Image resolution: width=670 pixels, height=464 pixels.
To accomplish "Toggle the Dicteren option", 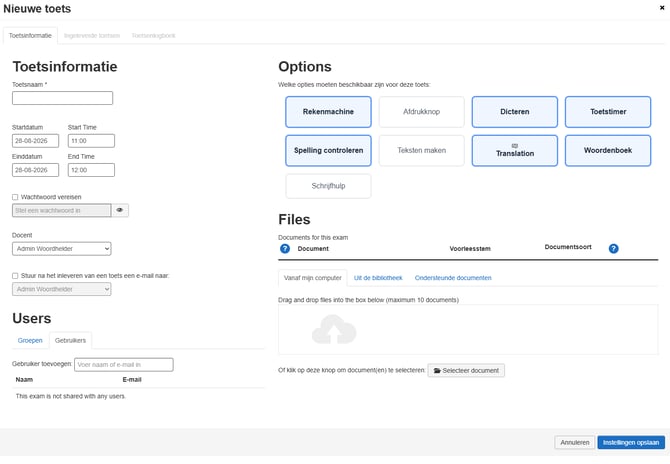I will pos(514,112).
